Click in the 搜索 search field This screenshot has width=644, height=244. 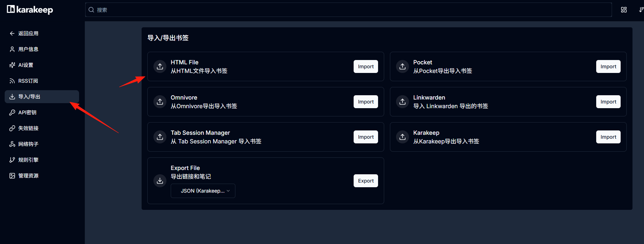tap(349, 10)
